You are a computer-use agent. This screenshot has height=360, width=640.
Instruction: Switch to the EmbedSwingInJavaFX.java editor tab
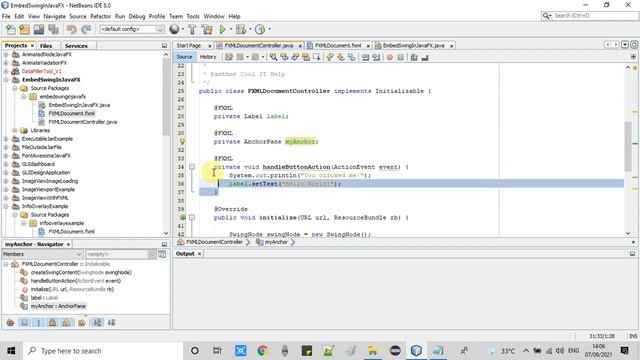coord(414,45)
